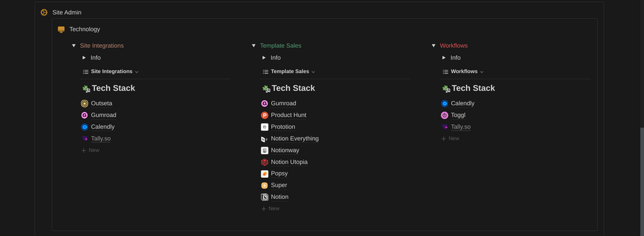Click the Calendly icon under Workflows
644x236 pixels.
(x=445, y=104)
